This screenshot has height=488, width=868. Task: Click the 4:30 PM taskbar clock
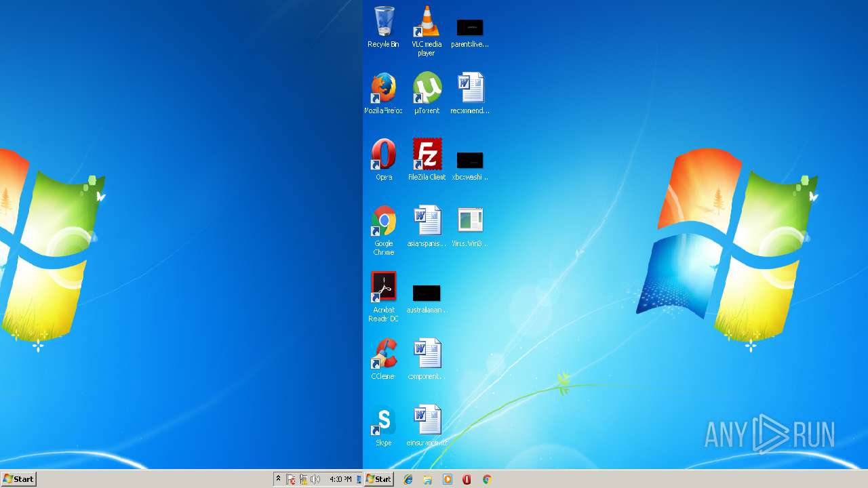pyautogui.click(x=340, y=479)
